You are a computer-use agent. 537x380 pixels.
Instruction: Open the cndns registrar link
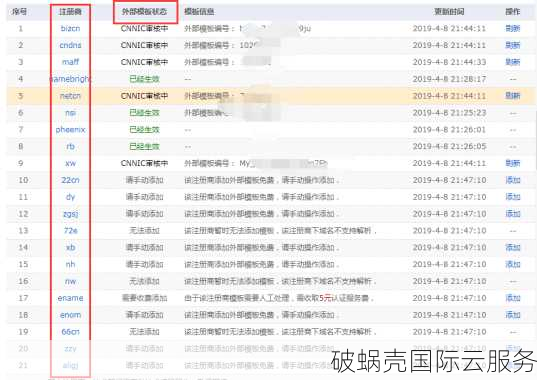70,45
